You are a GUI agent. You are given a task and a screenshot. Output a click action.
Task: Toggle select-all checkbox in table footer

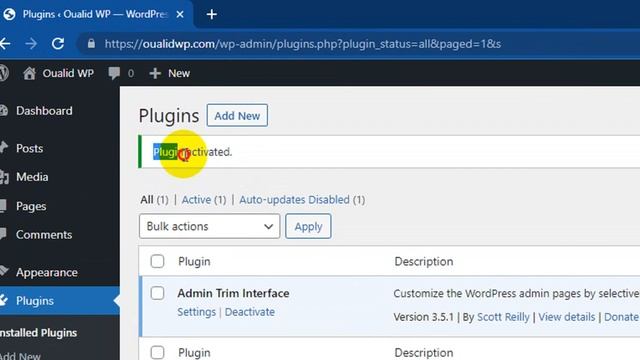coord(157,353)
